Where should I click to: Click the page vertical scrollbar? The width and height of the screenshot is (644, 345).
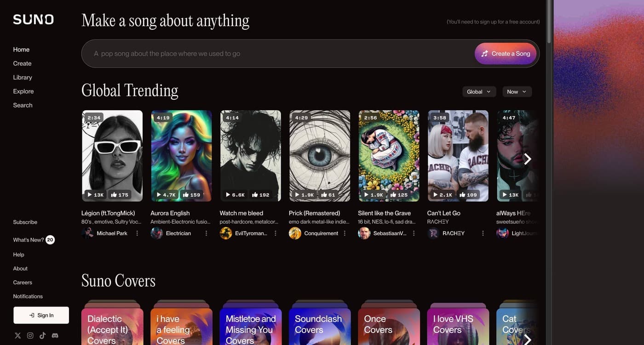click(x=549, y=22)
